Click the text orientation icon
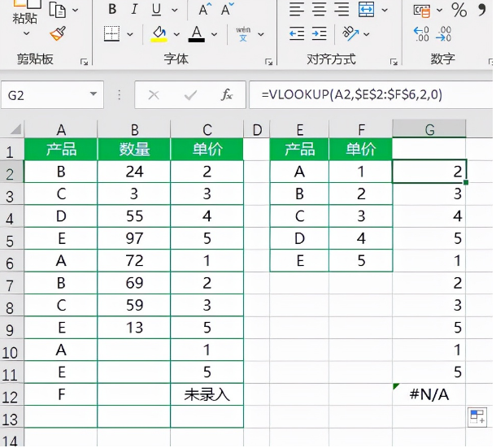 (x=350, y=33)
